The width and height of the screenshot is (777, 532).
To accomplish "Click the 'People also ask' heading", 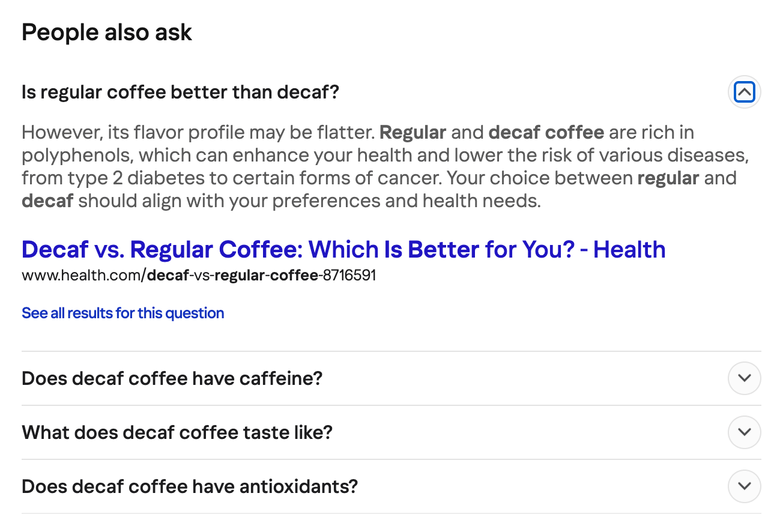I will point(106,32).
